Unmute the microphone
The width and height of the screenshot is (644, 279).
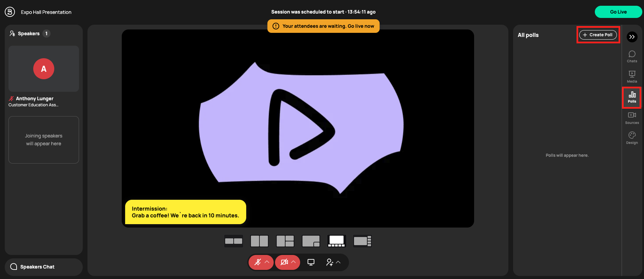tap(257, 262)
